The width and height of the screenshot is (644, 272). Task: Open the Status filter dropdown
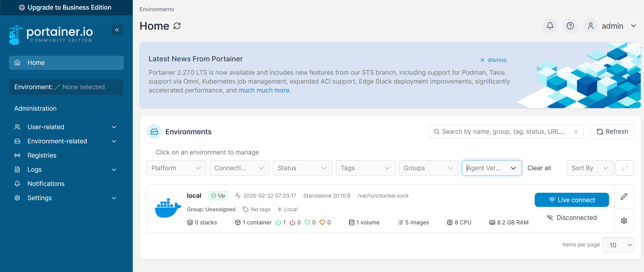click(302, 168)
